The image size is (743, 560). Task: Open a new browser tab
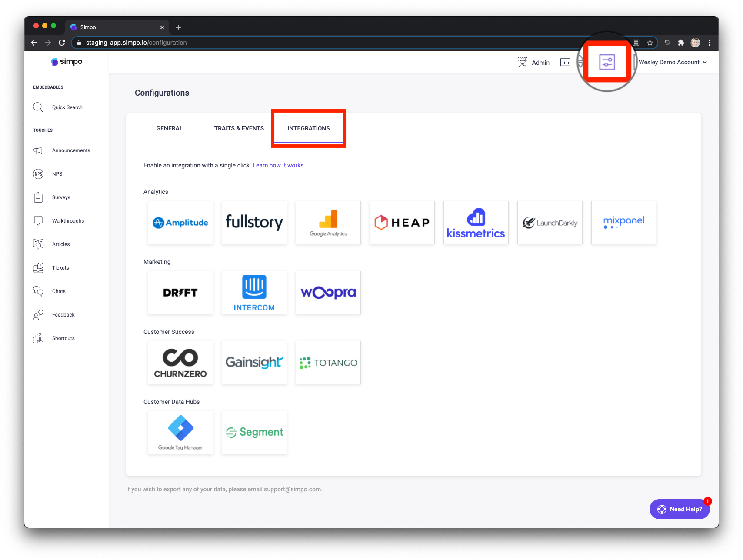[179, 27]
